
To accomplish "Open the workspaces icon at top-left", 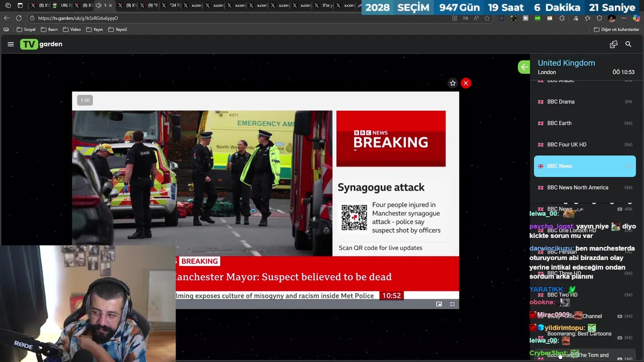I will pyautogui.click(x=8, y=6).
